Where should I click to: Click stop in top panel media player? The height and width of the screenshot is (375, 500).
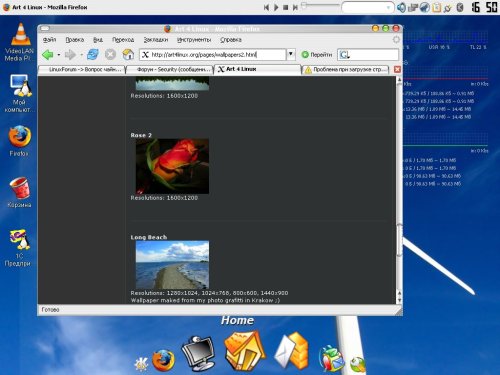285,7
